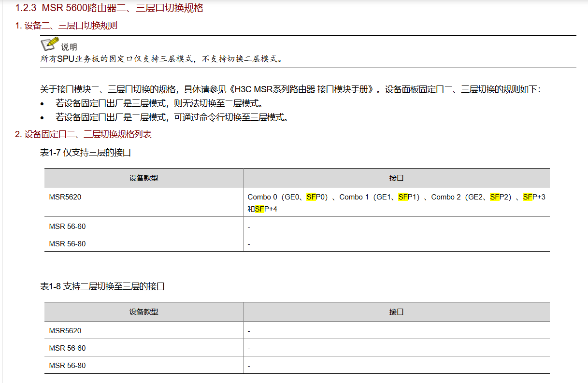Image resolution: width=588 pixels, height=383 pixels.
Task: Select subheading 1. 设备二、三层口切换规则
Action: pos(66,26)
